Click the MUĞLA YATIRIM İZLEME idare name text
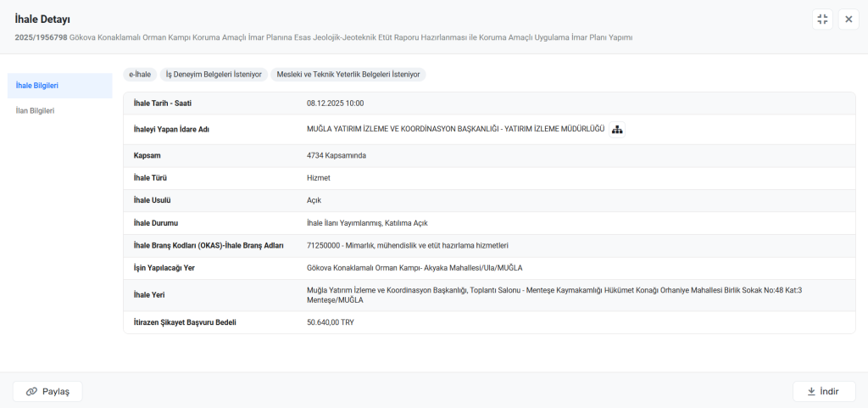The width and height of the screenshot is (868, 408). click(455, 129)
